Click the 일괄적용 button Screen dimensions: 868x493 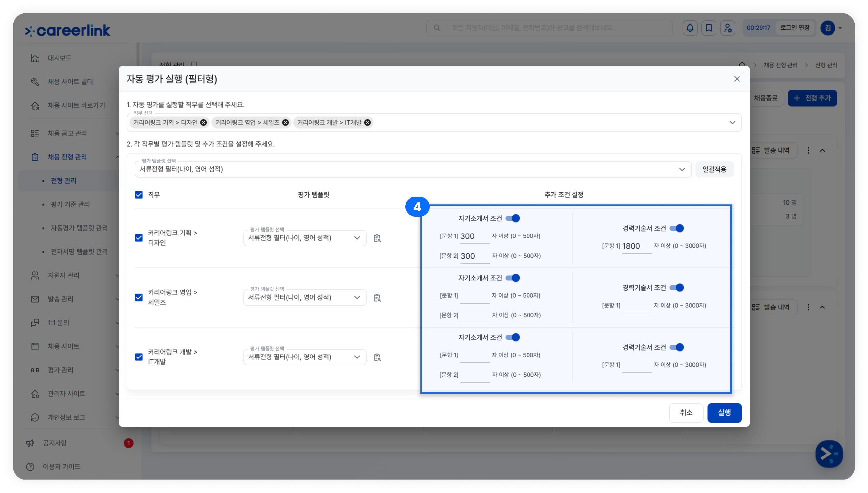pos(714,169)
